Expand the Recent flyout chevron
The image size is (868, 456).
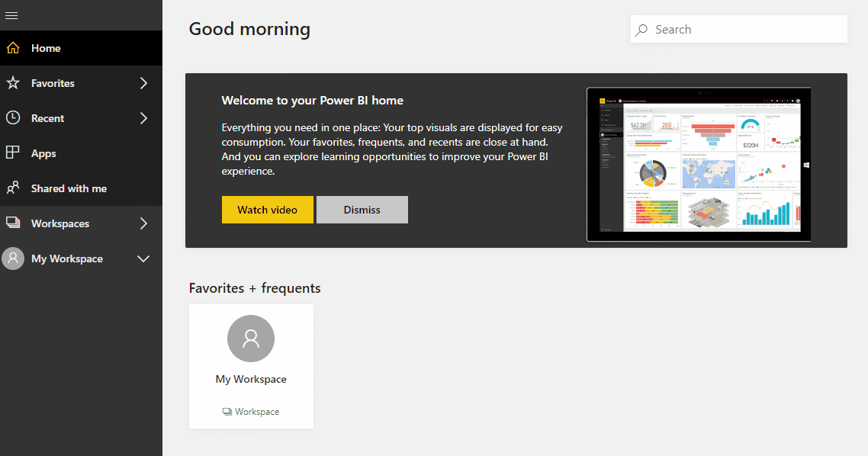click(143, 118)
